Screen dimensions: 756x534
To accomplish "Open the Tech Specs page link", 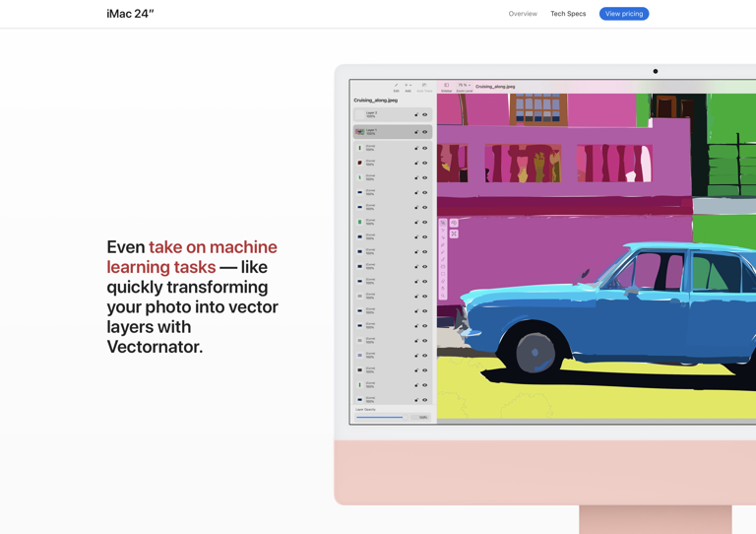I will pos(568,14).
